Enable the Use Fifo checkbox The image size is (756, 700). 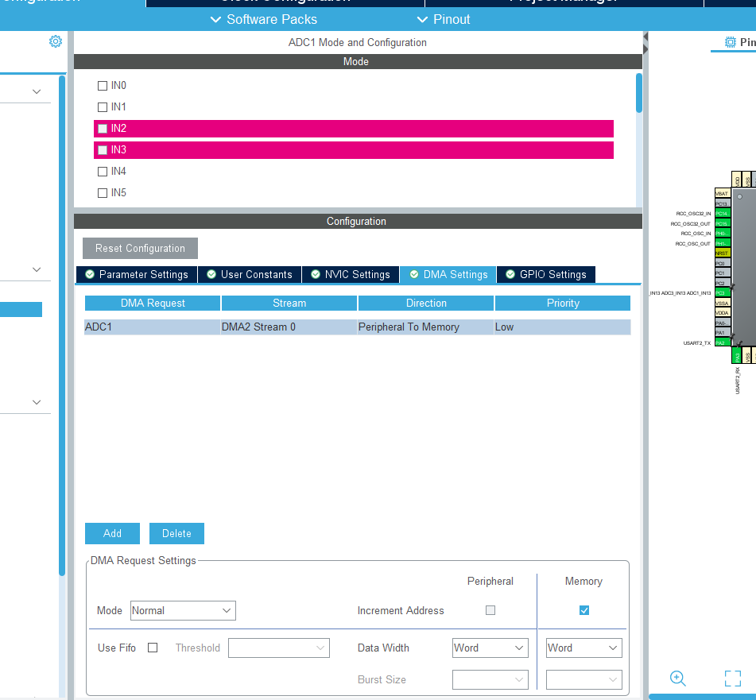point(153,648)
